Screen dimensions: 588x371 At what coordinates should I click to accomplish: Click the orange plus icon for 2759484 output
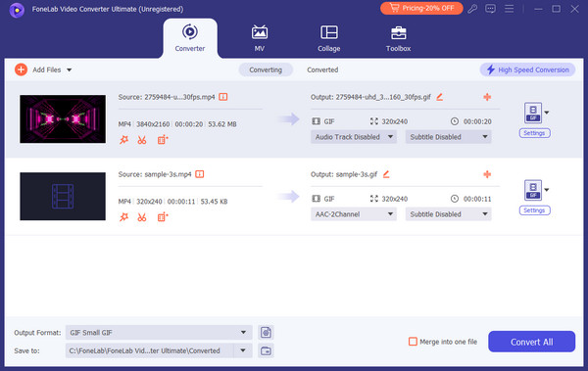pos(487,97)
